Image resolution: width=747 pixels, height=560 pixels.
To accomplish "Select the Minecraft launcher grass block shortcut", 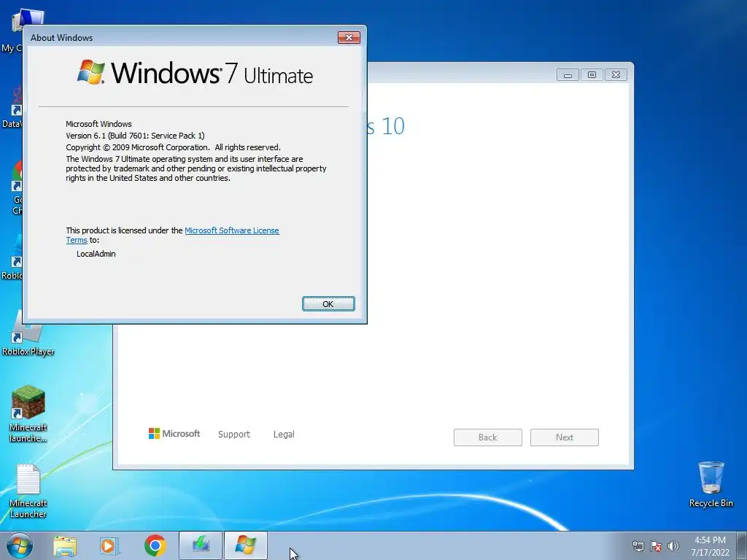I will (28, 414).
